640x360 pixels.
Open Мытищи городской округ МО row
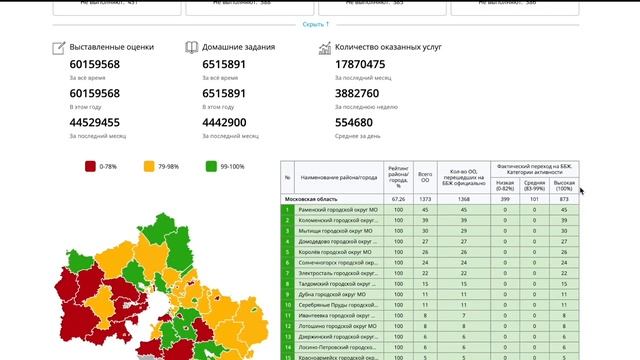[430, 231]
